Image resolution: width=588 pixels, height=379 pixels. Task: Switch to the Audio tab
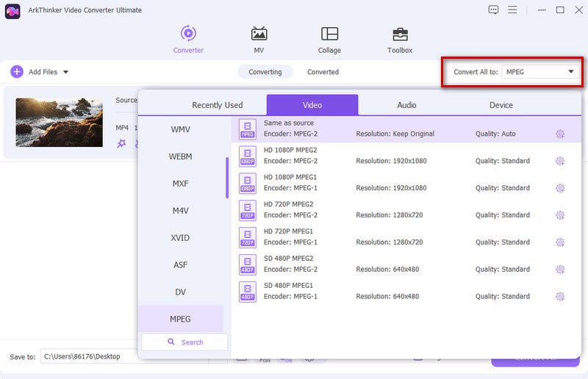click(406, 105)
